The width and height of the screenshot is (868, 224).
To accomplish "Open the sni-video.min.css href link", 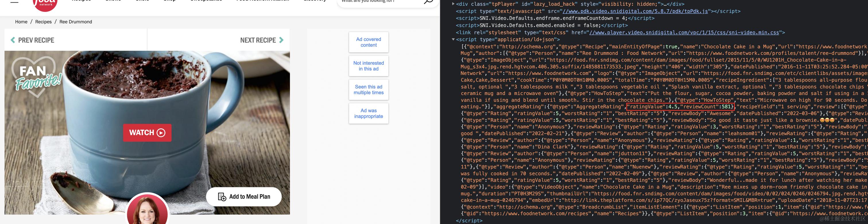I will tap(683, 33).
